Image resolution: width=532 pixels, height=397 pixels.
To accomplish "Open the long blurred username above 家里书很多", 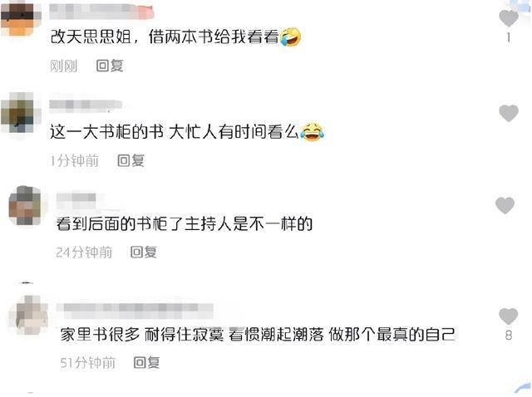I will click(x=135, y=309).
